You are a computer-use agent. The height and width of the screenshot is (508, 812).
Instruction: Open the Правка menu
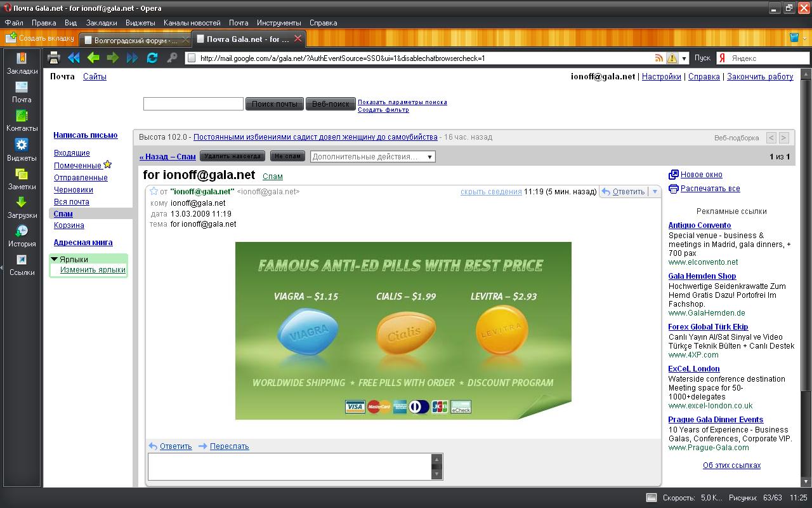44,23
